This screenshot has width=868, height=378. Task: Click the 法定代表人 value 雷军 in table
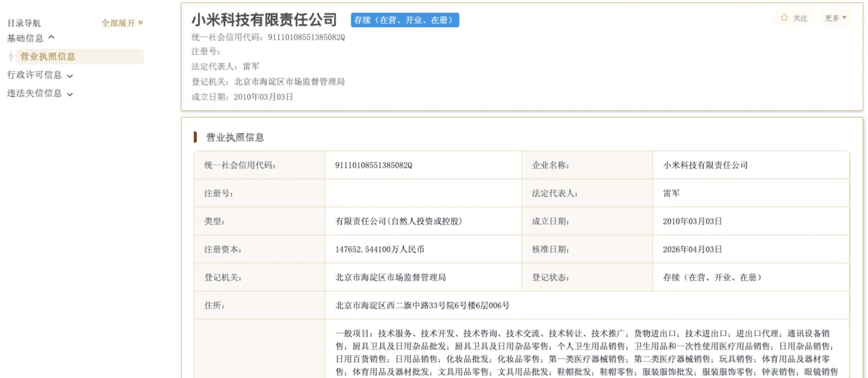[671, 193]
